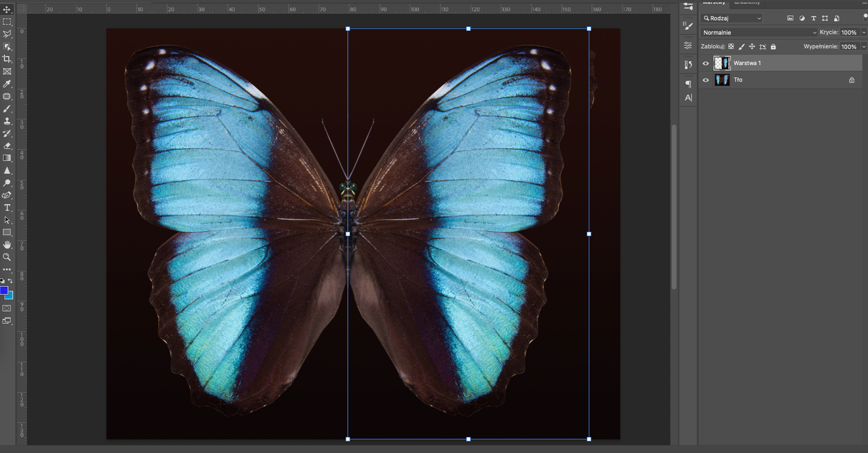Screen dimensions: 868x453
Task: Open the Normalnie blend mode dropdown
Action: coord(759,33)
